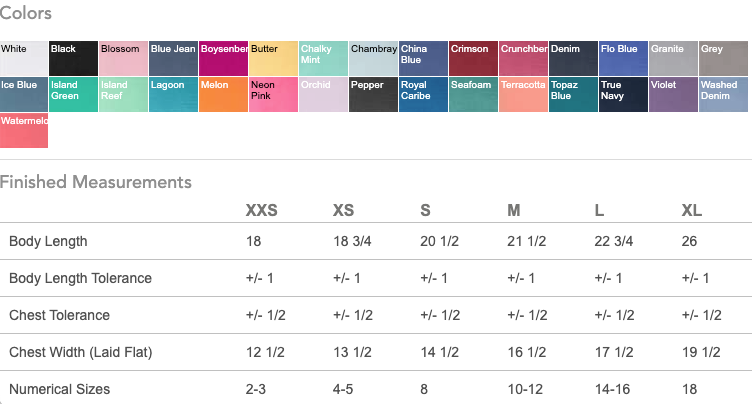This screenshot has width=752, height=404.
Task: Select the True Navy swatch
Action: pos(624,94)
